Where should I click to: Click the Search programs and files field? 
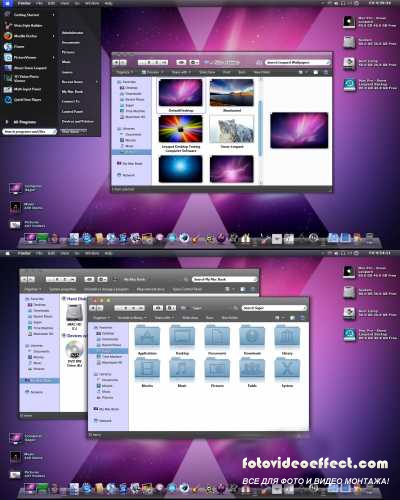[30, 132]
